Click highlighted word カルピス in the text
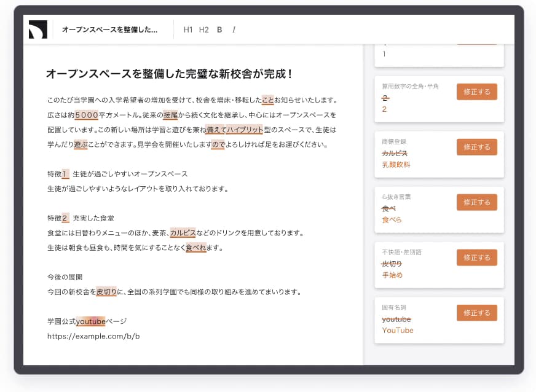 (183, 233)
